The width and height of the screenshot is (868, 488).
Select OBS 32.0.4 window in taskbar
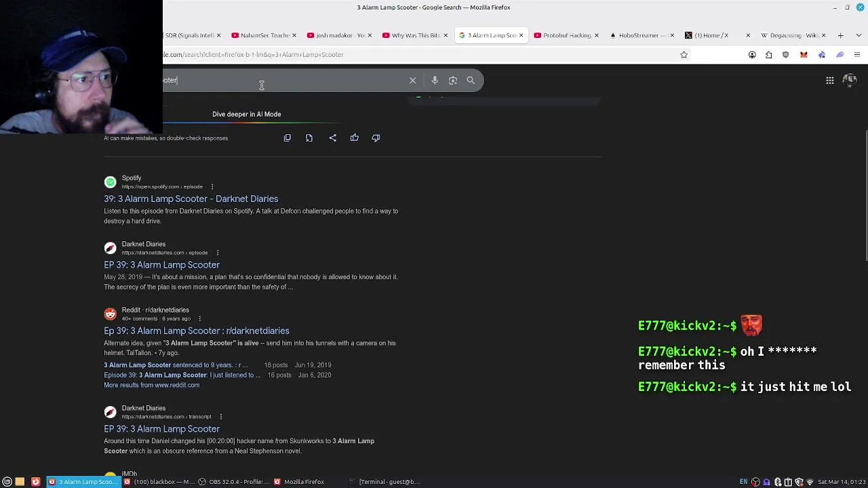point(233,481)
